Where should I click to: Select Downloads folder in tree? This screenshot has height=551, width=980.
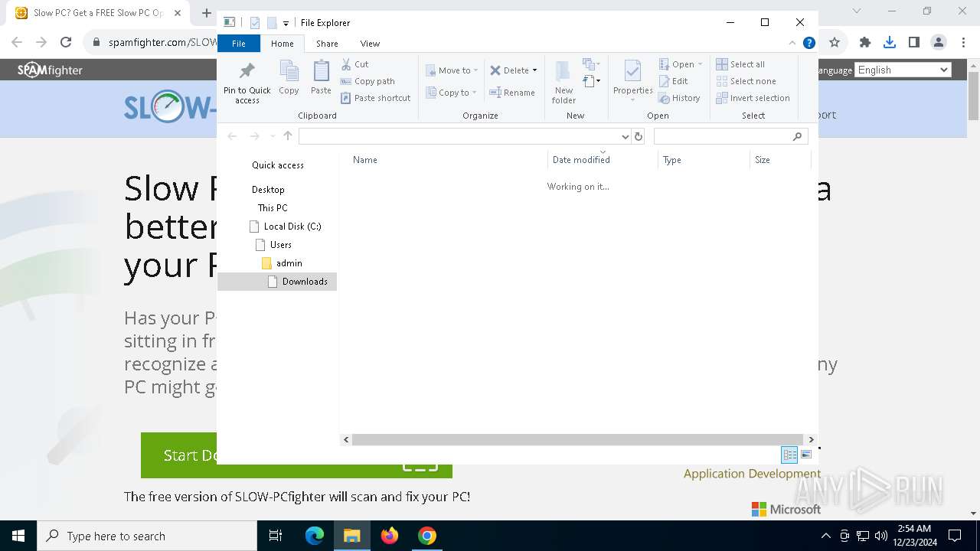(277, 282)
